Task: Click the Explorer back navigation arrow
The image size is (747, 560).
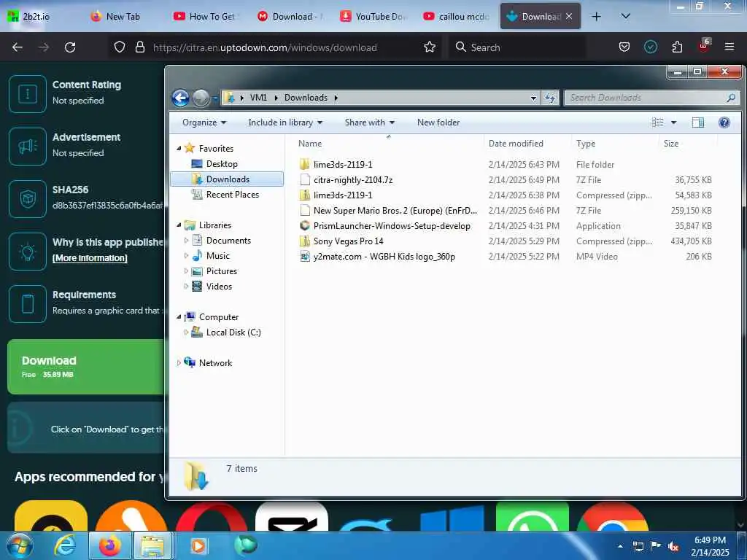Action: tap(181, 98)
